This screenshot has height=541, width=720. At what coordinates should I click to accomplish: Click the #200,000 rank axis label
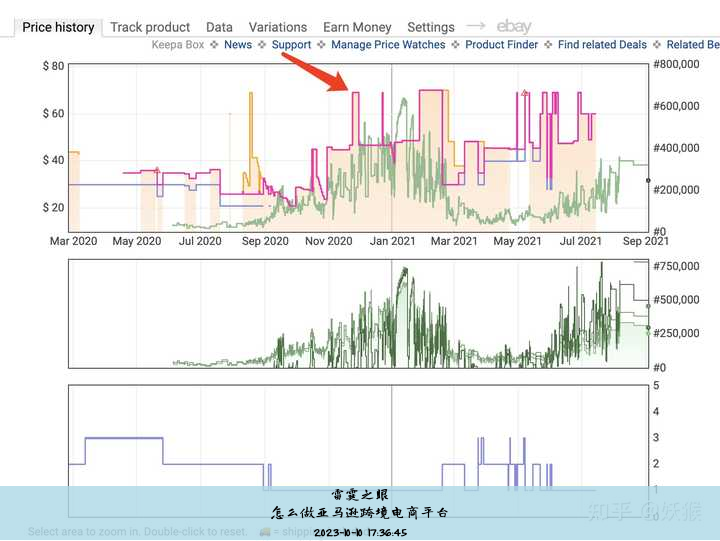point(676,190)
